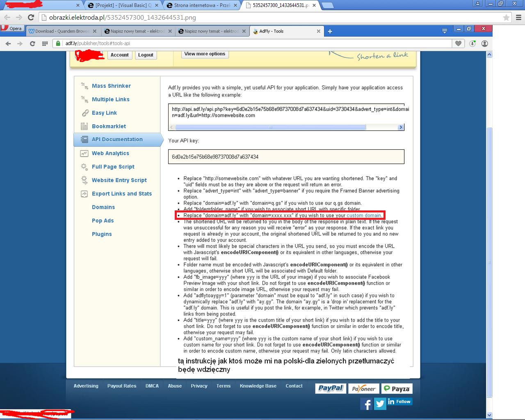
Task: Go back in the Chrome browser
Action: [7, 17]
